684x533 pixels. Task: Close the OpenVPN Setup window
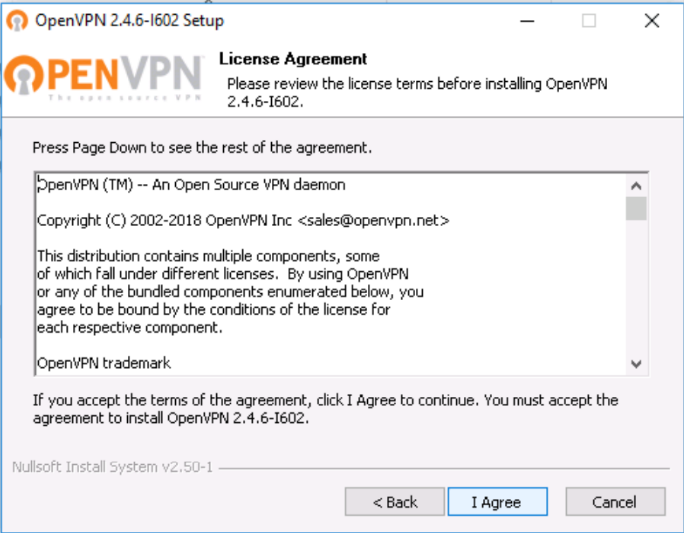point(652,20)
